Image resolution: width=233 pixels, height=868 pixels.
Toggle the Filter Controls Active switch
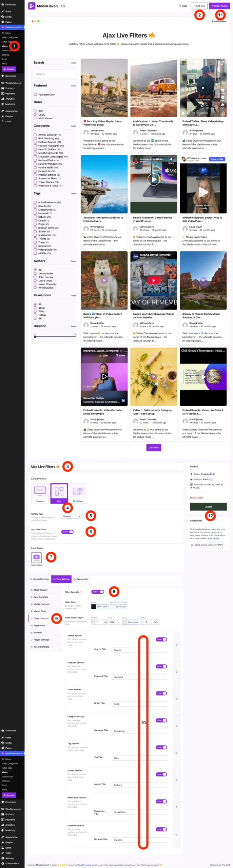point(98,592)
